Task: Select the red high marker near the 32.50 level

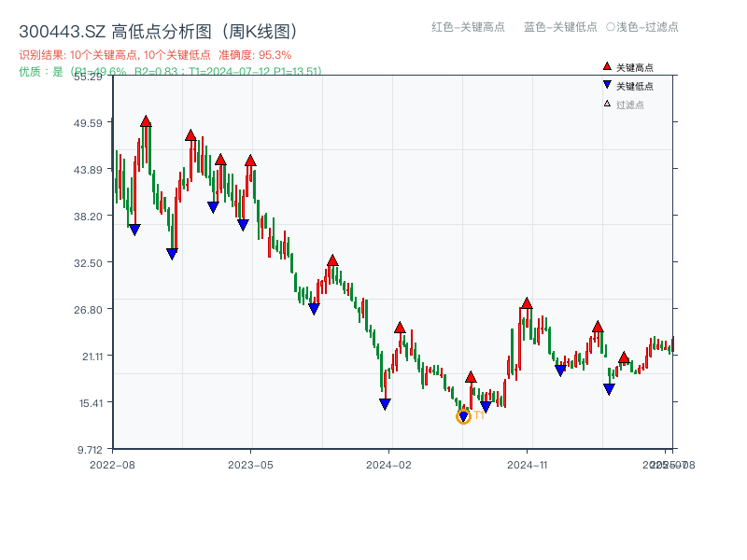Action: click(332, 260)
